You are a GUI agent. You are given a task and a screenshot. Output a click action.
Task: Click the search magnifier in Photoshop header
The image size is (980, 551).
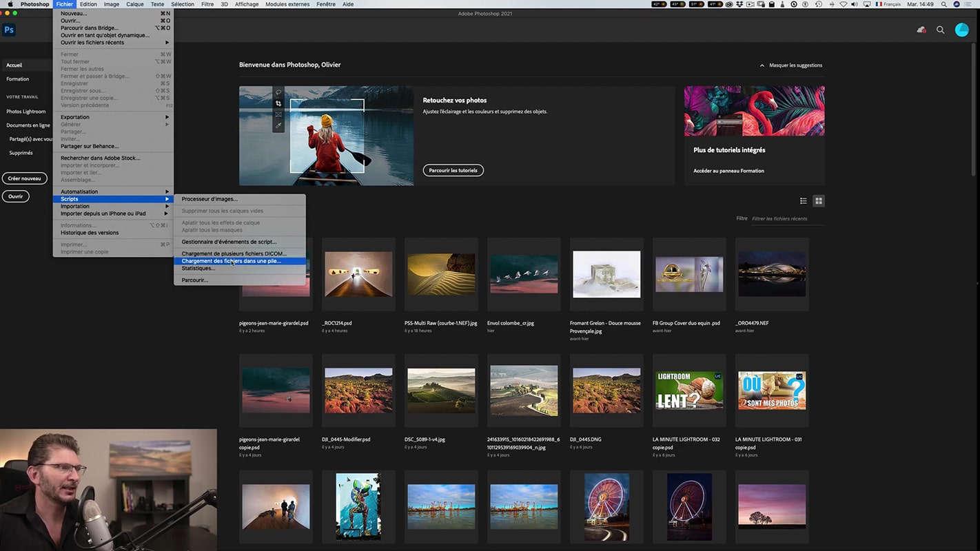(941, 30)
